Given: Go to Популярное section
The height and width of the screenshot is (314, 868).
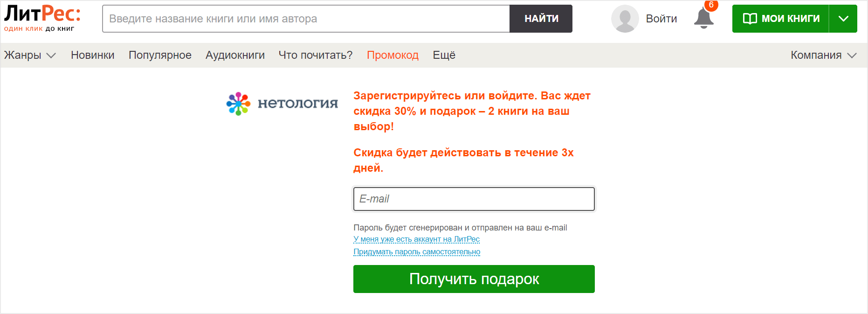Looking at the screenshot, I should click(x=160, y=55).
